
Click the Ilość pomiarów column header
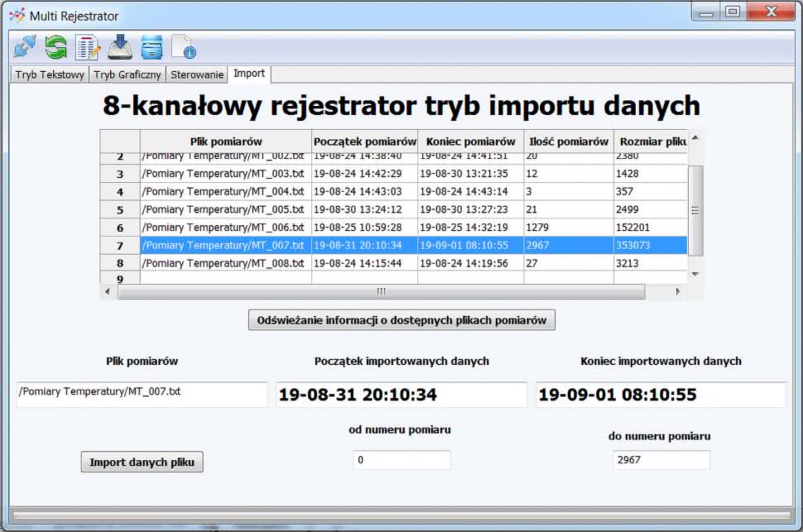pos(568,141)
